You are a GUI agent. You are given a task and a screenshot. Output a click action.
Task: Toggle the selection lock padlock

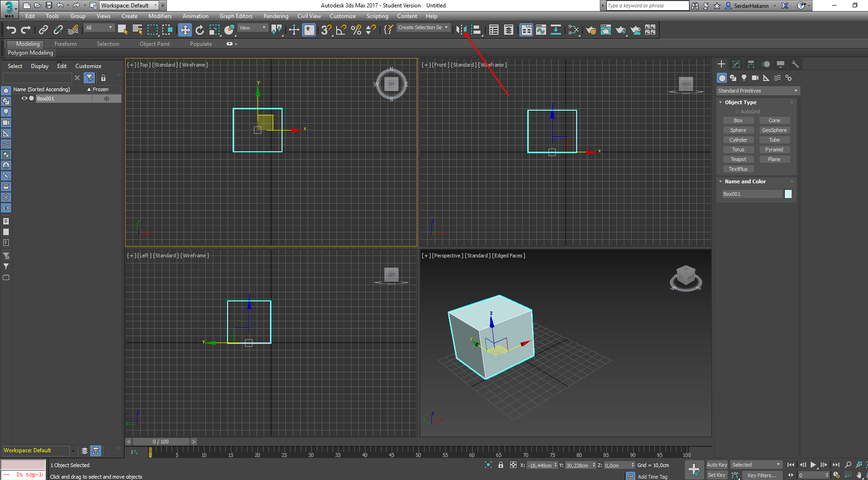[x=500, y=465]
